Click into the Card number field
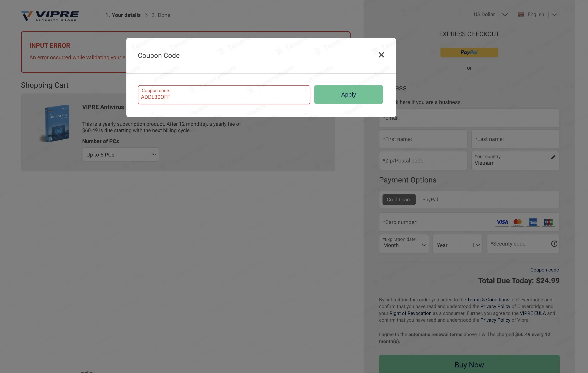This screenshot has width=588, height=373. click(x=469, y=222)
